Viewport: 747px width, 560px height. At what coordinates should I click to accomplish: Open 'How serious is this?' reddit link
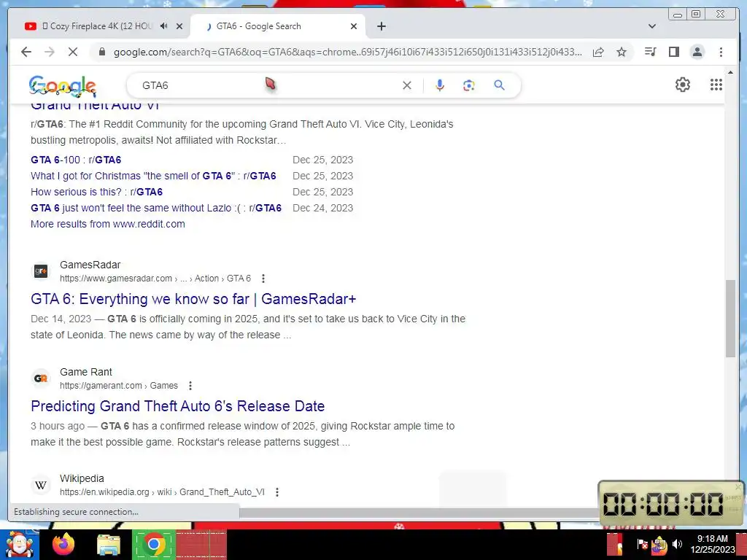(97, 192)
